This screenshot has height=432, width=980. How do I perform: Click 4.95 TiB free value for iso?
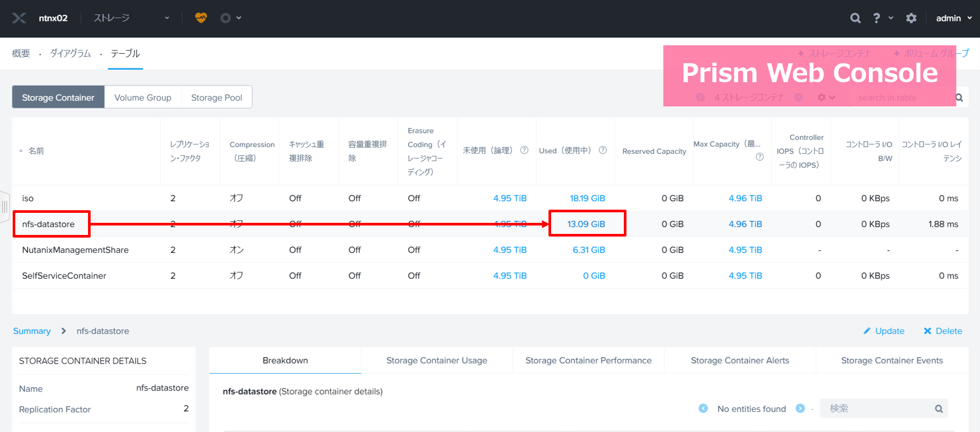(510, 198)
